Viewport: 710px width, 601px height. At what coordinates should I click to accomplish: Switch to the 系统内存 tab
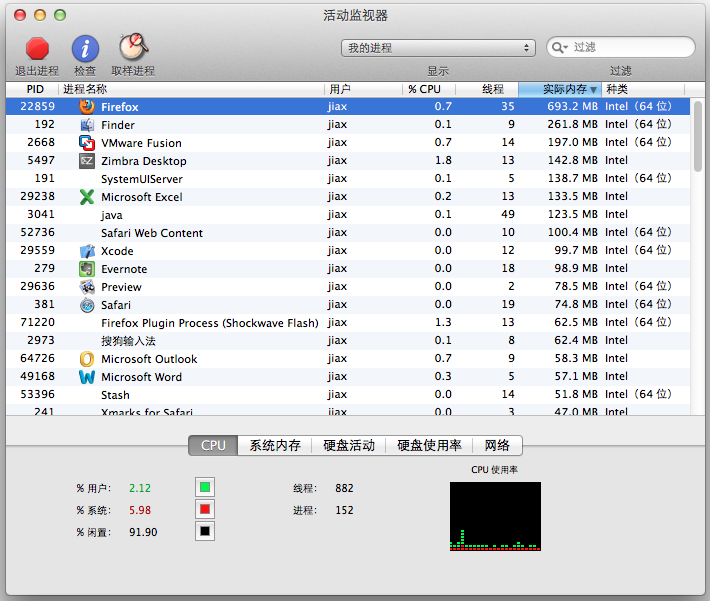[x=274, y=445]
